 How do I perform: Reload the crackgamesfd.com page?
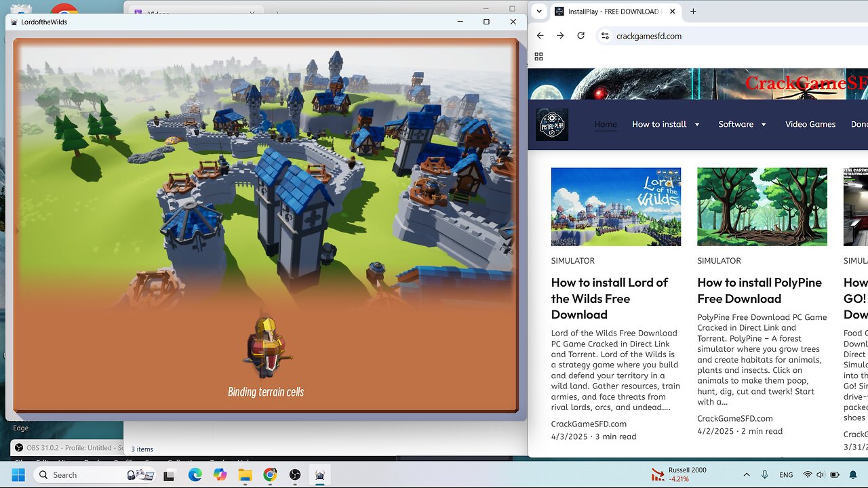[x=580, y=36]
